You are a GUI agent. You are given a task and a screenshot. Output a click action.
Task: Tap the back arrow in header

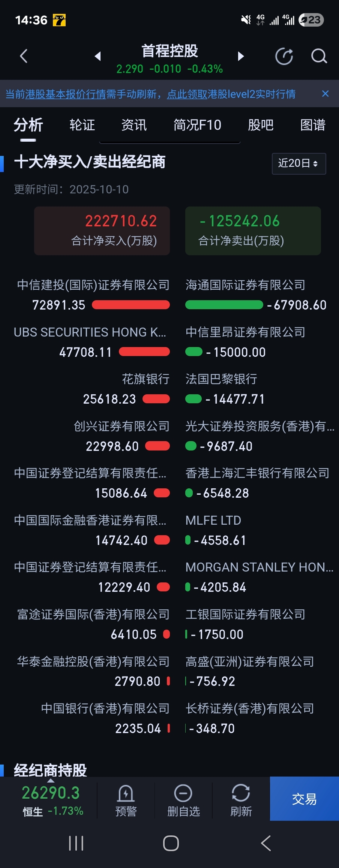coord(24,57)
